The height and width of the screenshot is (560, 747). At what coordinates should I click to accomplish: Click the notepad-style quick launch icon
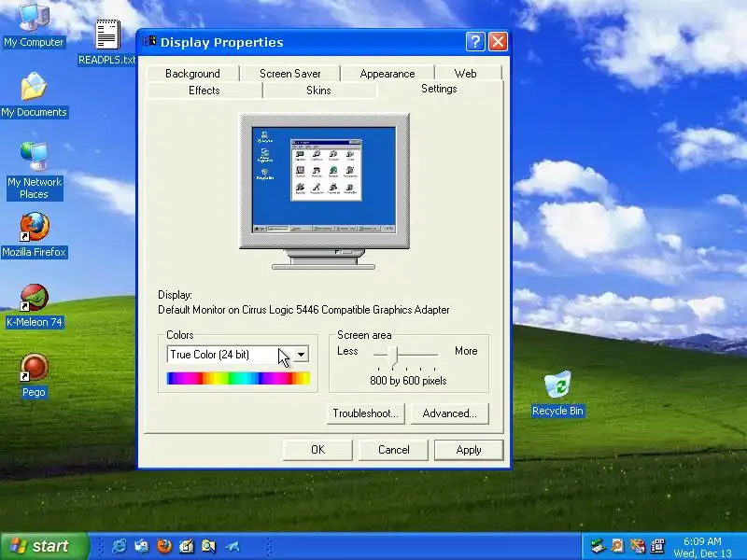click(x=186, y=546)
